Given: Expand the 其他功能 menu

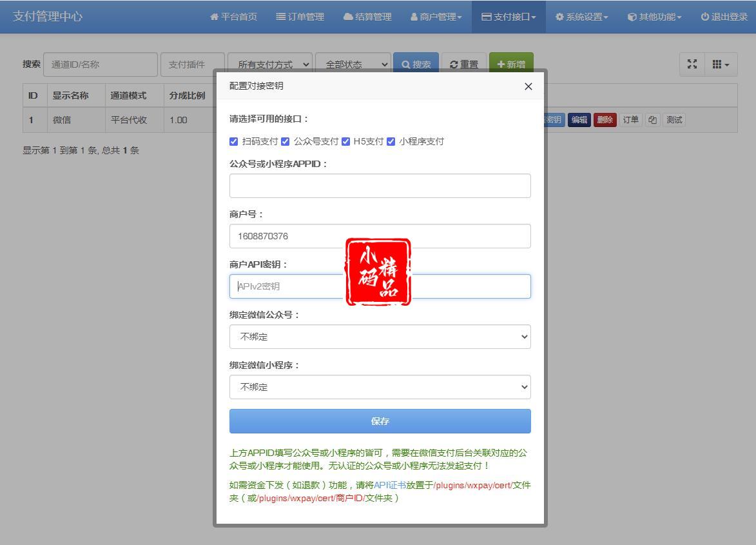Looking at the screenshot, I should click(x=654, y=17).
